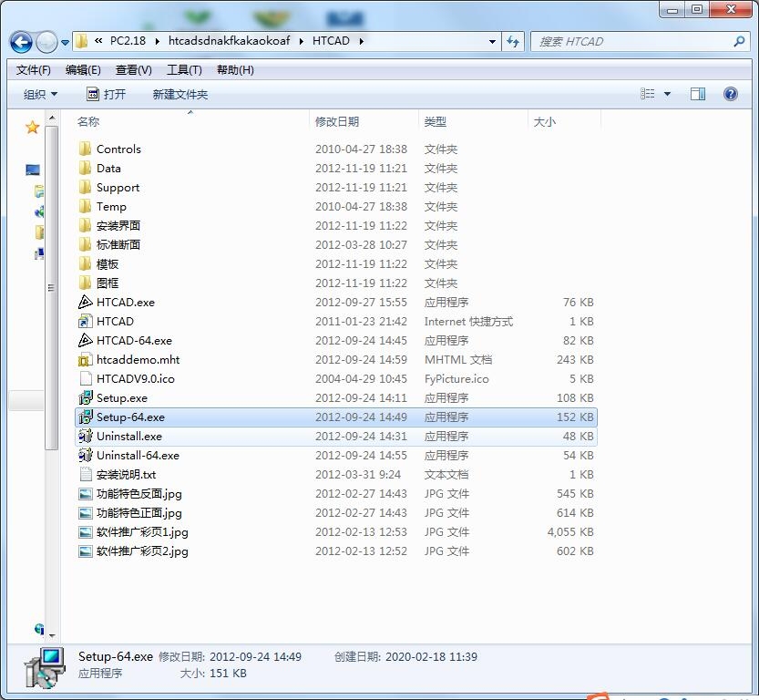Select the 安装说明.txt file icon
Image resolution: width=759 pixels, height=700 pixels.
pyautogui.click(x=86, y=474)
